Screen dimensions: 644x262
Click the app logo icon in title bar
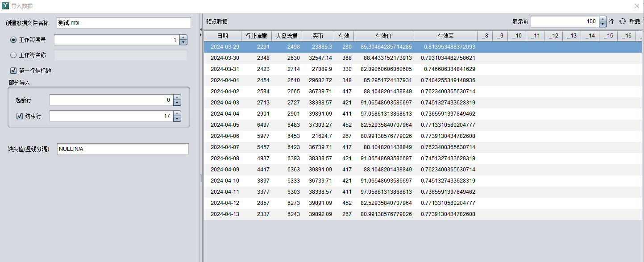tap(5, 6)
